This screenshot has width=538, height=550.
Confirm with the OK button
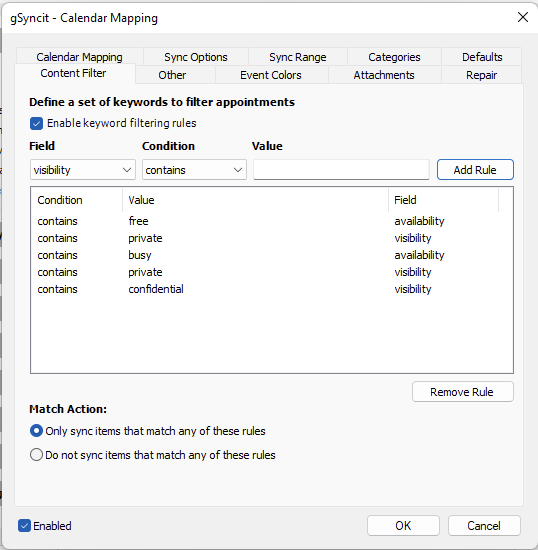[x=403, y=525]
